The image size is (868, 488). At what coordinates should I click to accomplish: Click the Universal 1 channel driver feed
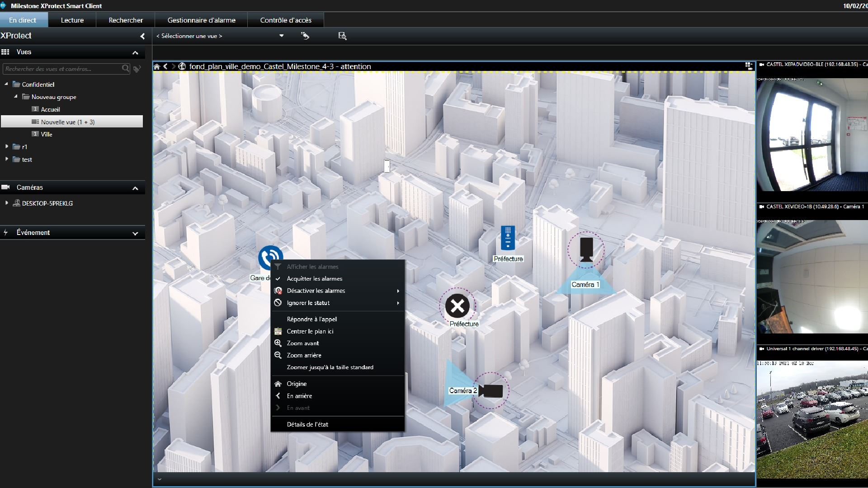pos(812,419)
